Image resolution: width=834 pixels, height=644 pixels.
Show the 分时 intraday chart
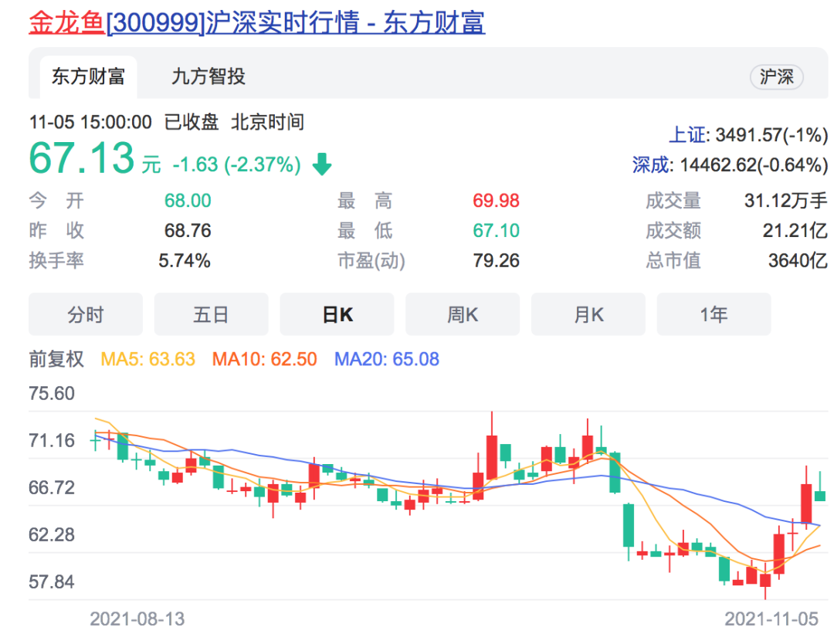[x=86, y=314]
